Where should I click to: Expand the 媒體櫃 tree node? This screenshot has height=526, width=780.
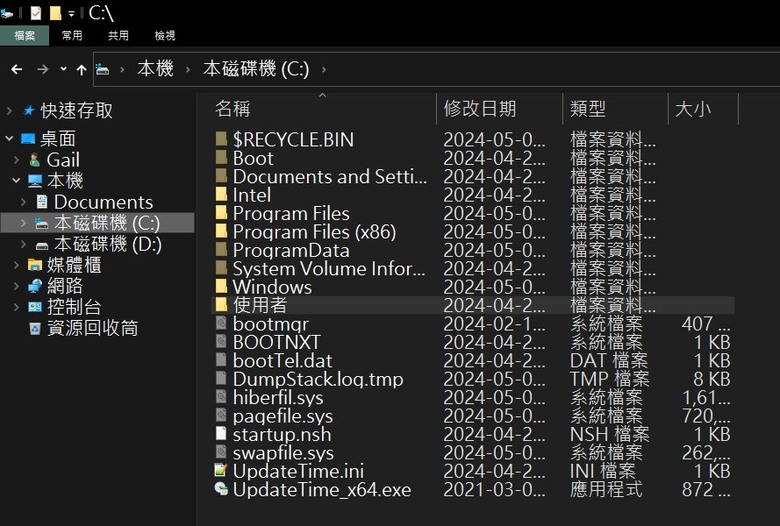click(16, 265)
